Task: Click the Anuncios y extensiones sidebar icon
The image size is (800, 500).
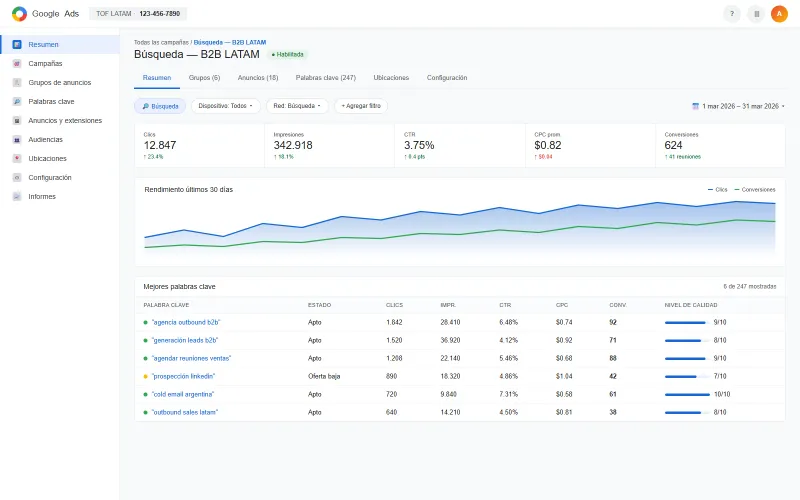Action: tap(17, 120)
